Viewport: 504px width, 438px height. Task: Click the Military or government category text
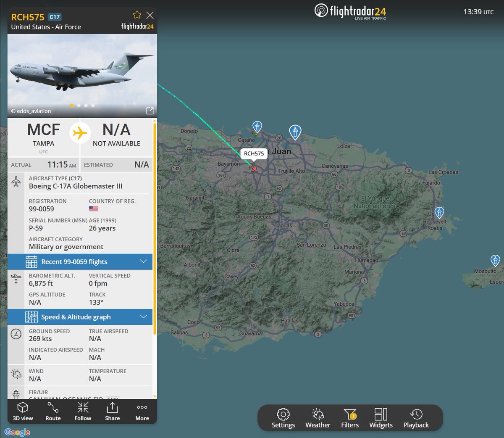(x=66, y=247)
